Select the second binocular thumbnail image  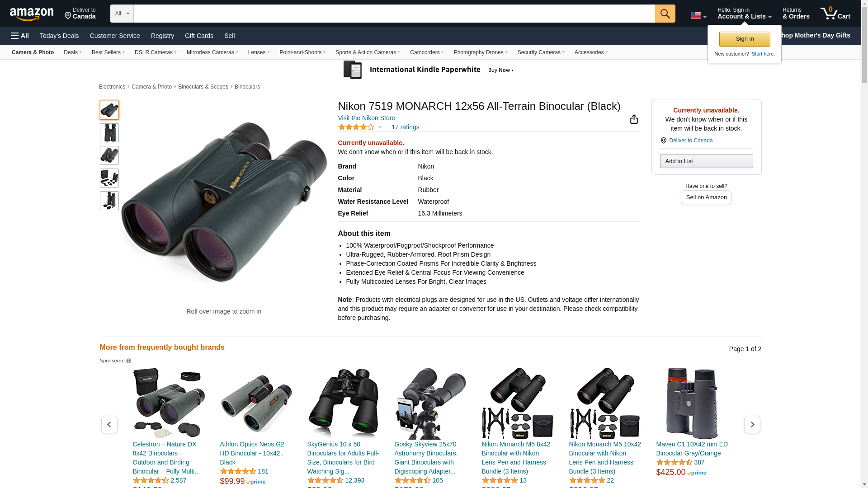(x=109, y=133)
